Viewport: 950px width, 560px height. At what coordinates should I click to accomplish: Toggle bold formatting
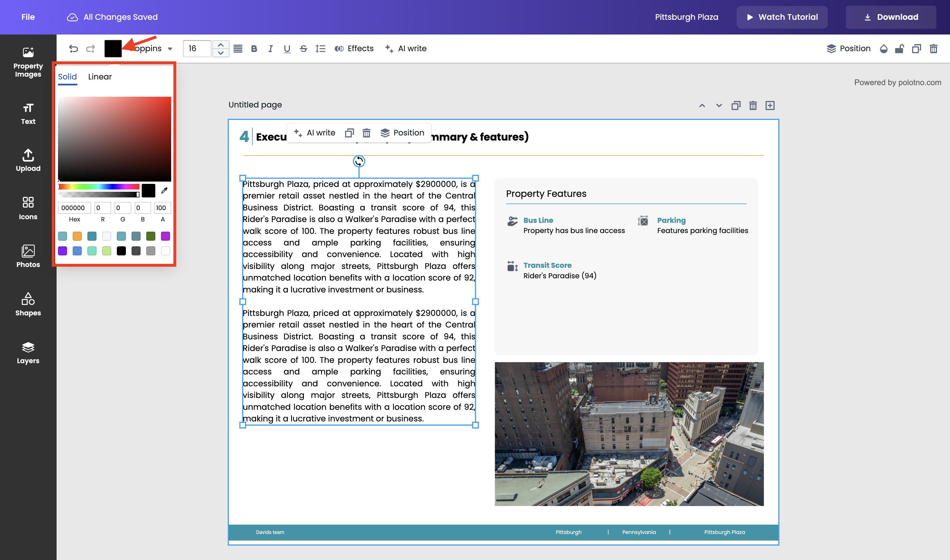click(x=254, y=48)
